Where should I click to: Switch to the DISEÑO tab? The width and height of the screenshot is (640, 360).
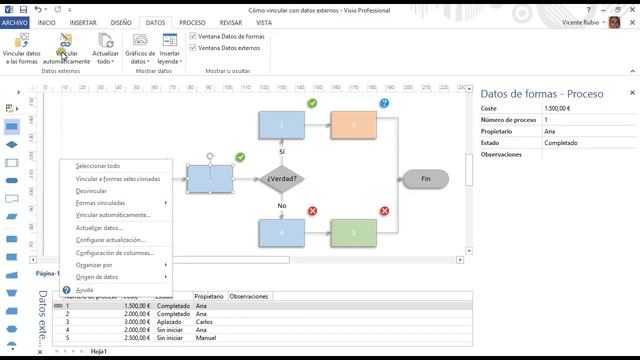[121, 23]
